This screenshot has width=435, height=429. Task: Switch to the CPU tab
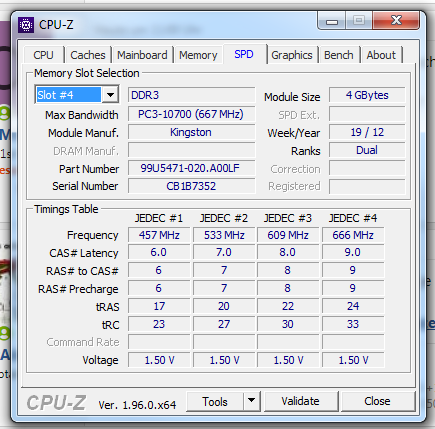pos(43,55)
